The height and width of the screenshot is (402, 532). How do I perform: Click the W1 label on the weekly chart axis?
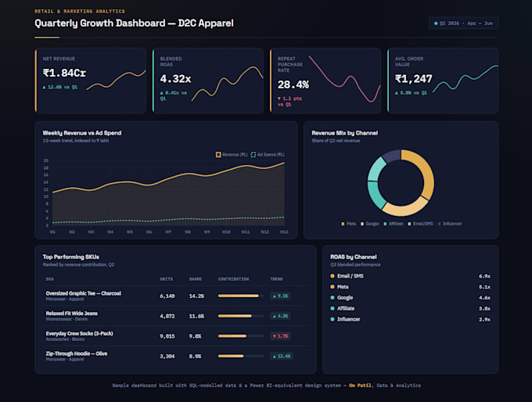pyautogui.click(x=52, y=232)
